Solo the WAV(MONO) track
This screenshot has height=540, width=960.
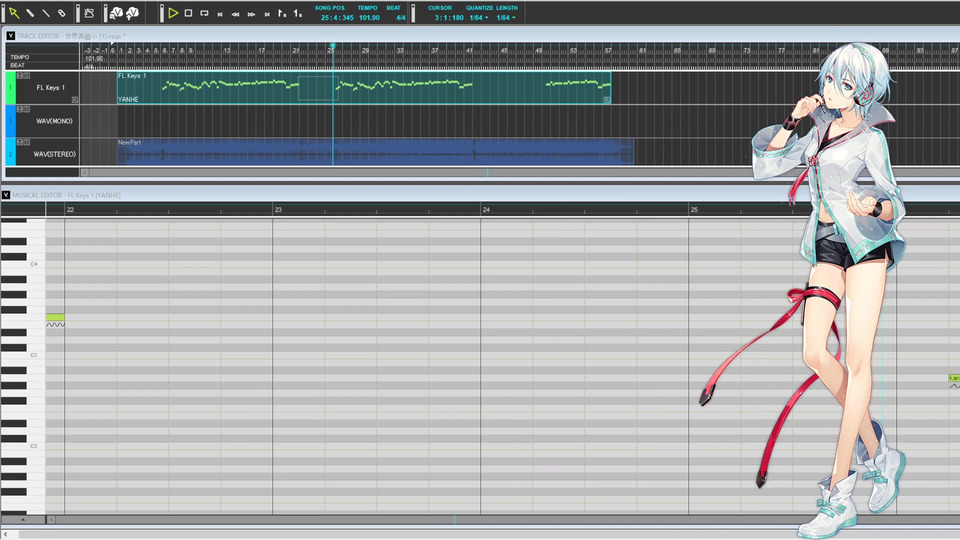click(x=26, y=109)
